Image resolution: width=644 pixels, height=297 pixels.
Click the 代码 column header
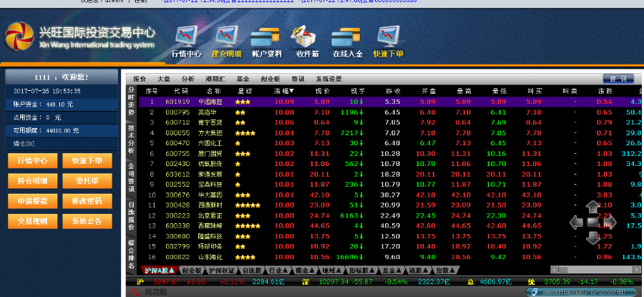(x=181, y=91)
